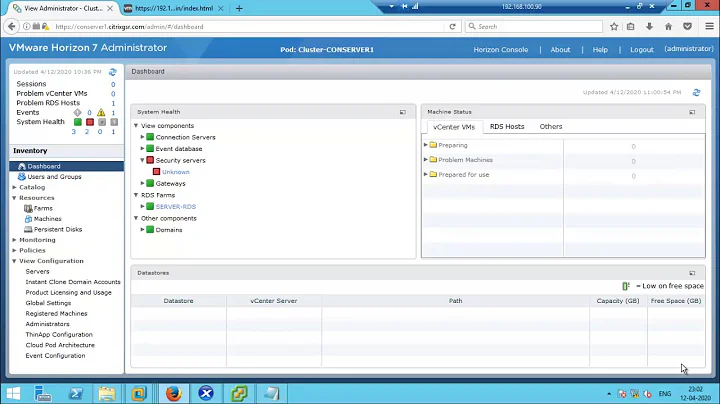
Task: Refresh the sidebar status summary
Action: click(x=112, y=72)
